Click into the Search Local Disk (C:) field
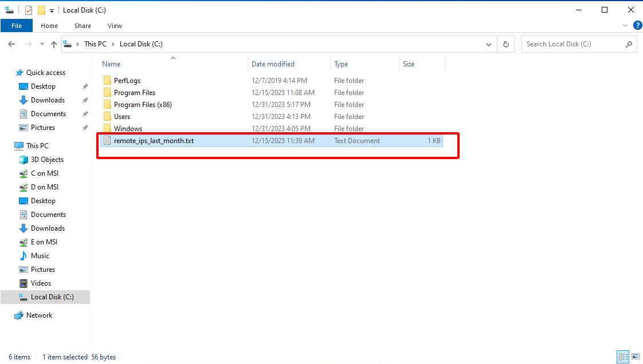This screenshot has width=643, height=364. click(572, 44)
